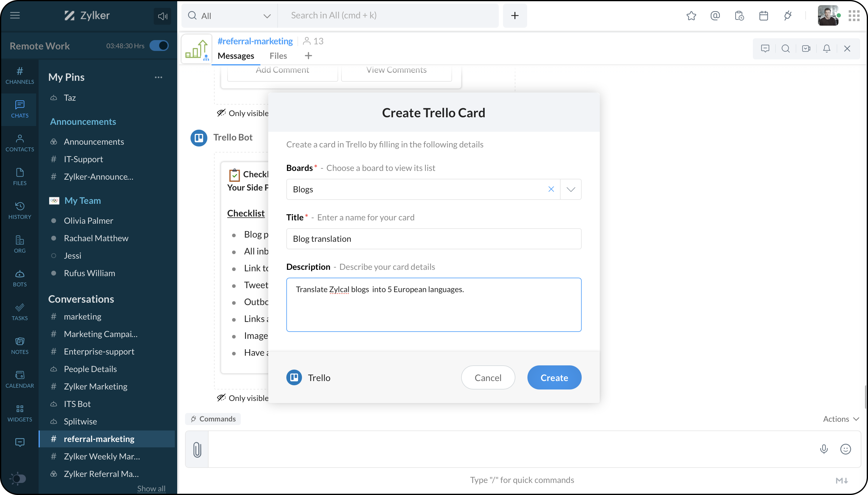Screen dimensions: 868x495
Task: Open the top bar calendar icon
Action: [x=763, y=16]
